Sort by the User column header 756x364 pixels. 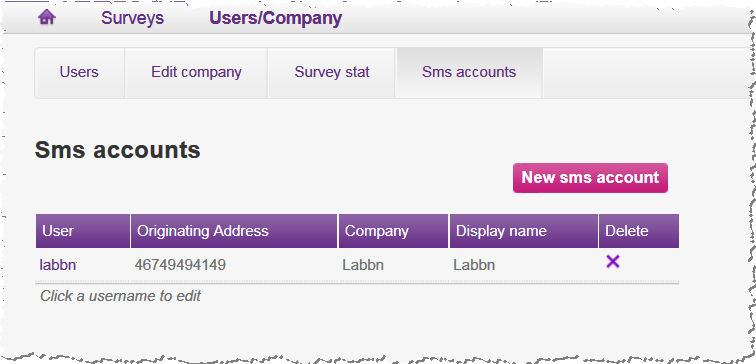point(83,231)
